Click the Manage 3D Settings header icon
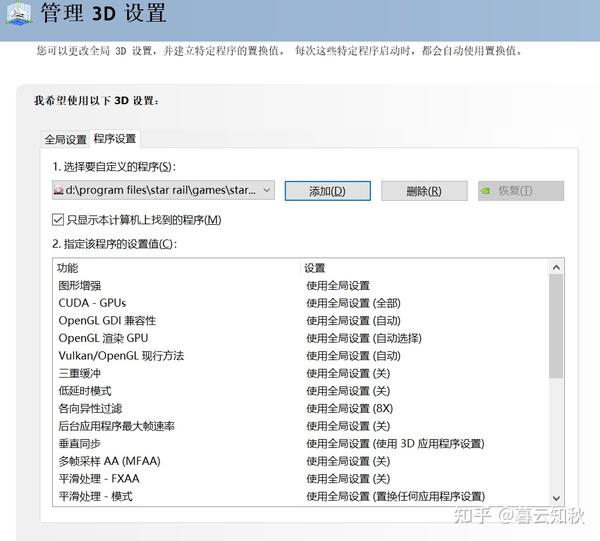This screenshot has height=541, width=600. point(18,13)
